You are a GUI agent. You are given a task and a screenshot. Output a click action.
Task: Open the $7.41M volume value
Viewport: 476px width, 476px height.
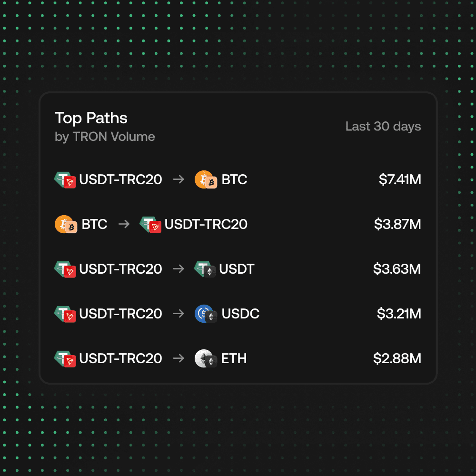400,179
